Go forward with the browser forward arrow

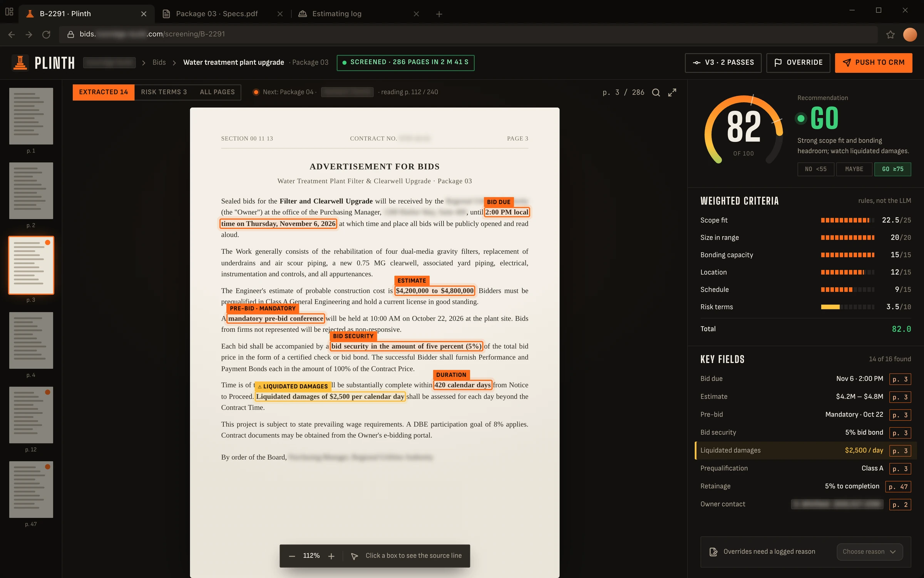point(29,35)
